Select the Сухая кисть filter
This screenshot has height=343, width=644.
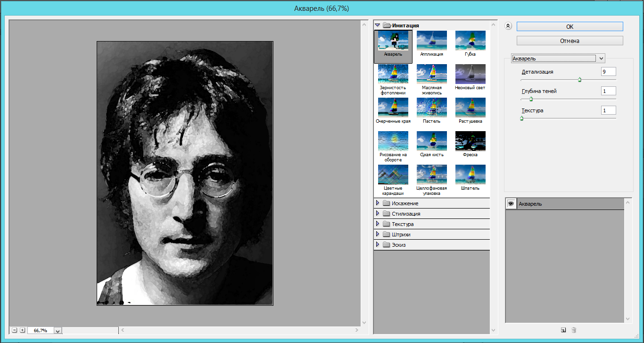(x=432, y=144)
